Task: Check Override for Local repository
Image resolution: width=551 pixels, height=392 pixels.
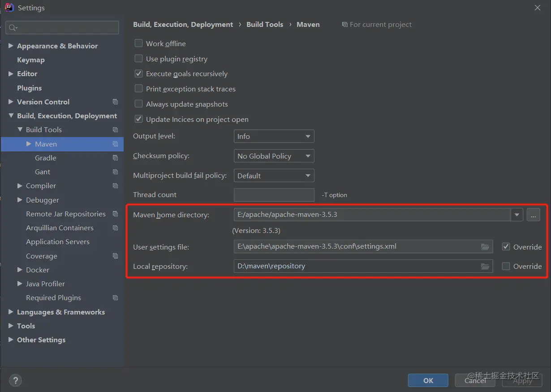Action: point(506,266)
